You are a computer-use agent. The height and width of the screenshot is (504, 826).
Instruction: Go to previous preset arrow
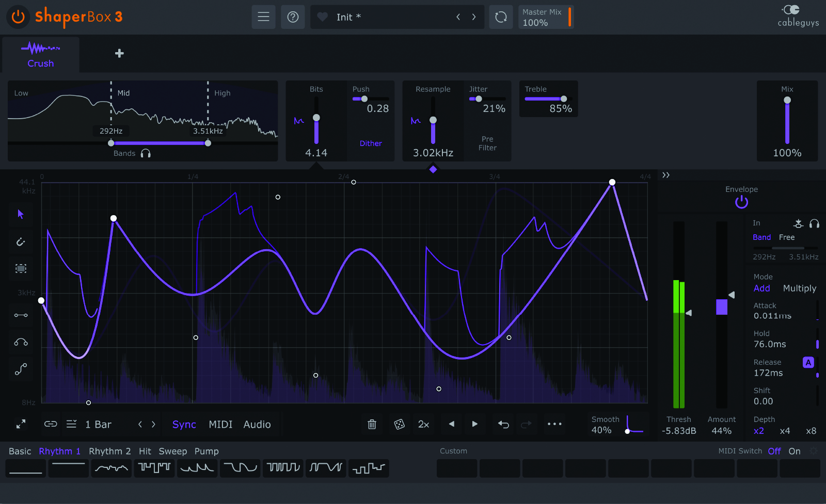coord(458,17)
